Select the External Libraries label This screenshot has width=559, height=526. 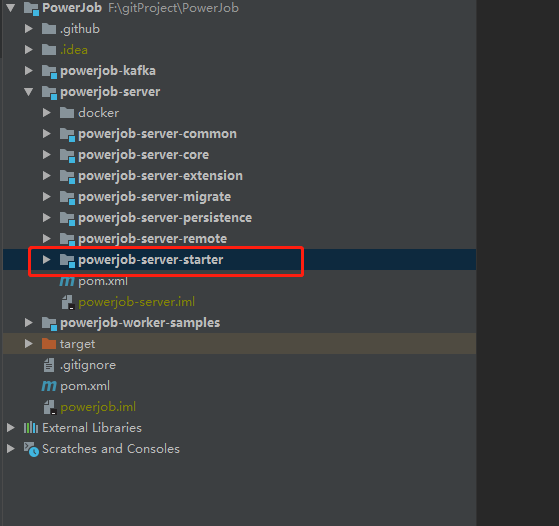92,428
